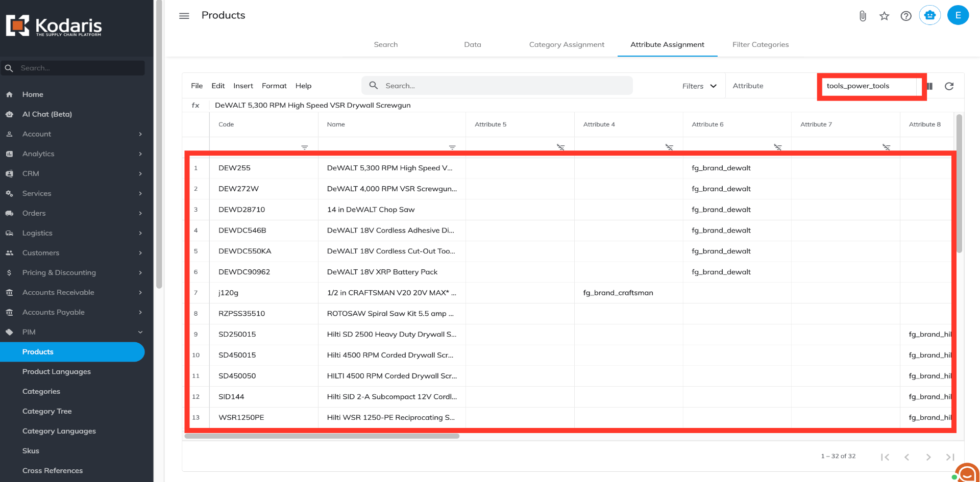This screenshot has width=980, height=482.
Task: Go to the next page
Action: tap(928, 457)
